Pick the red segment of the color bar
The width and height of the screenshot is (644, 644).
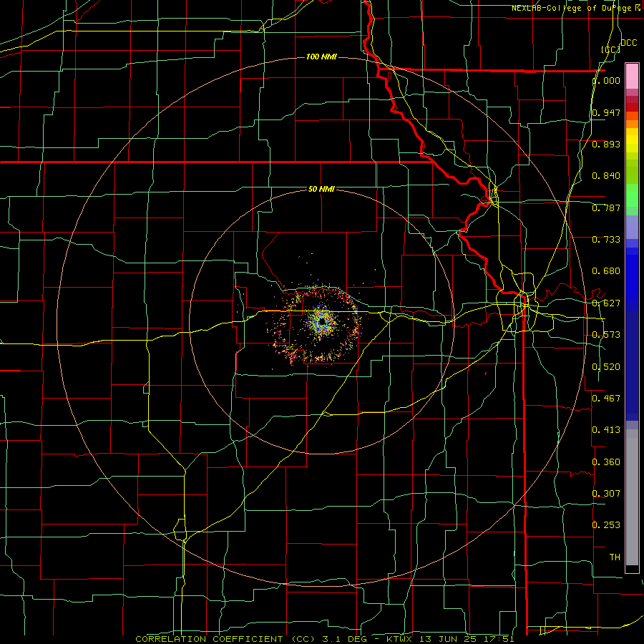pos(632,107)
